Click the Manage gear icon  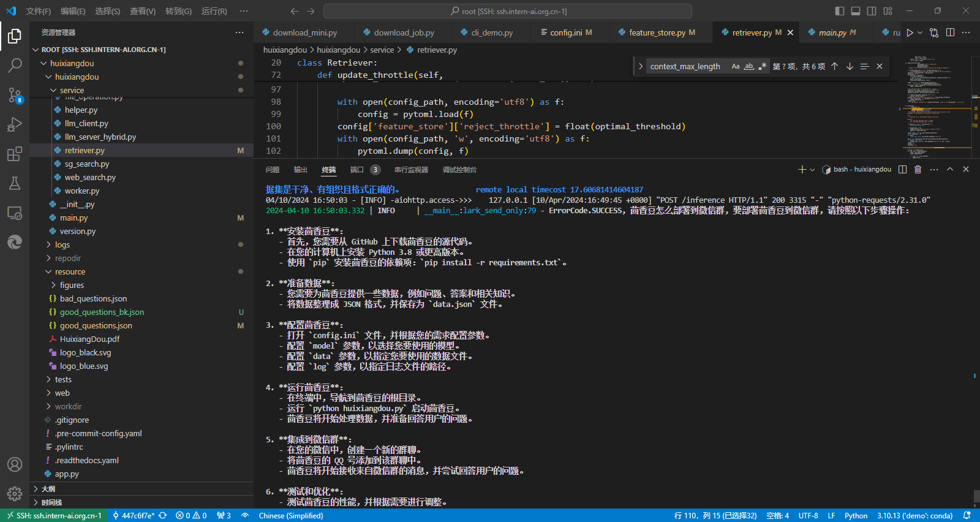[x=15, y=493]
